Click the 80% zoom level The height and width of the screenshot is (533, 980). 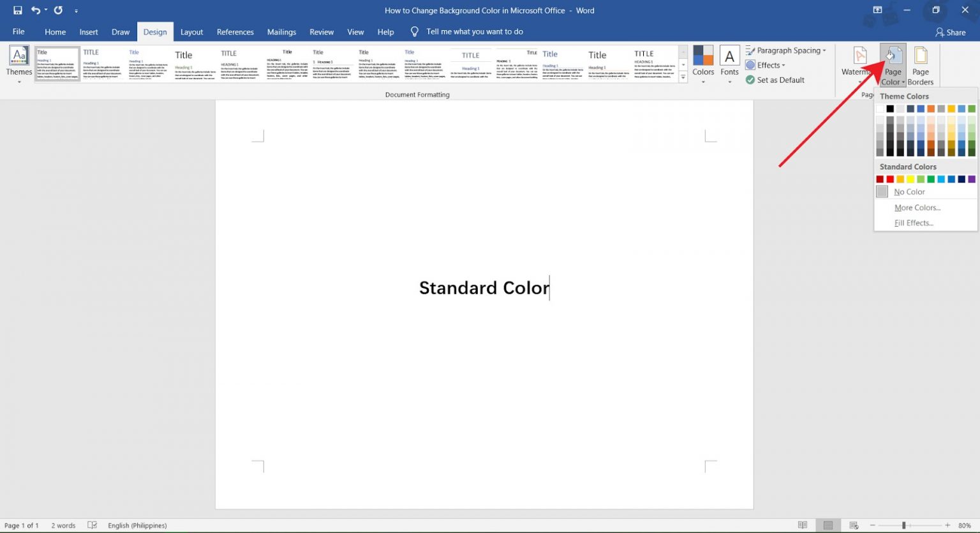coord(964,525)
